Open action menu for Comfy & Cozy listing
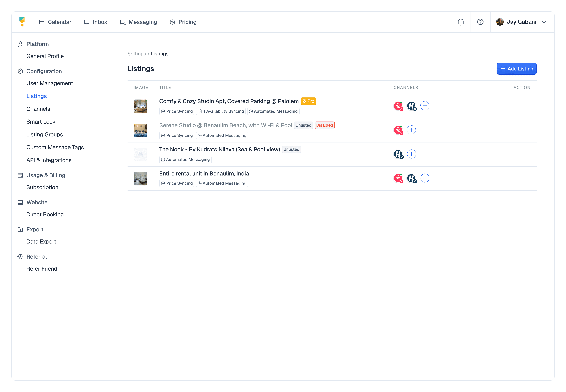The height and width of the screenshot is (392, 566). [x=526, y=106]
